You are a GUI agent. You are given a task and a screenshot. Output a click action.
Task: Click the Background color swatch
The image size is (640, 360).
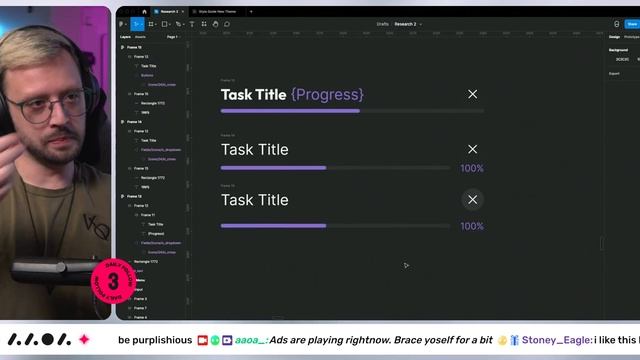(x=612, y=60)
